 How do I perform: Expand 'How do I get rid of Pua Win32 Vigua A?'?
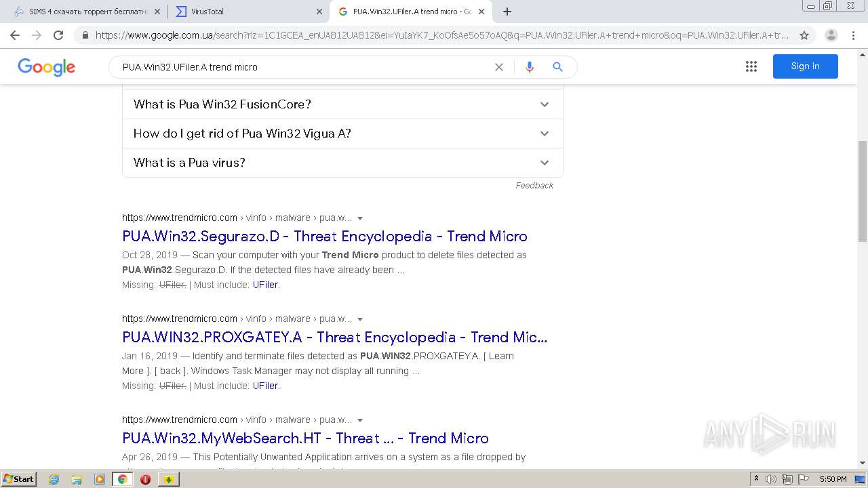(x=342, y=134)
